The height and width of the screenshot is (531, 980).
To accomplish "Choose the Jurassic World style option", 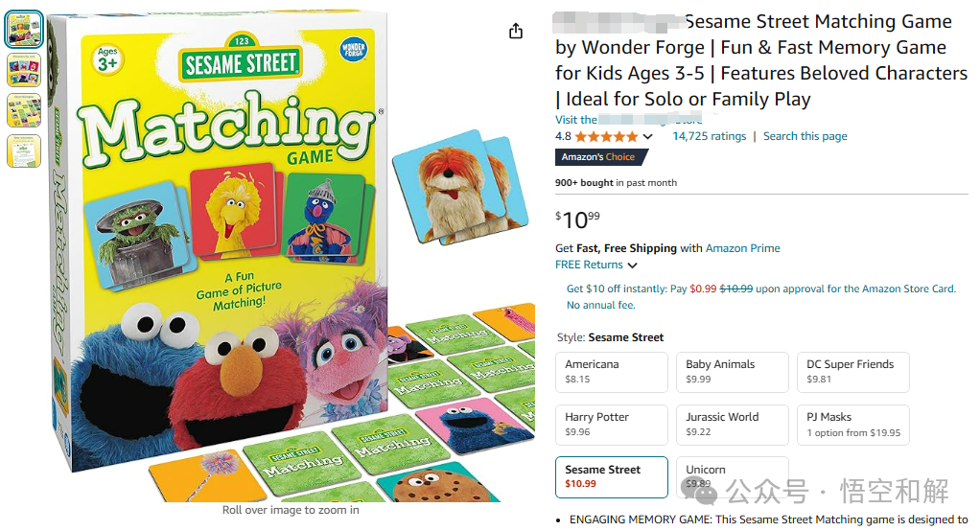I will [x=732, y=425].
